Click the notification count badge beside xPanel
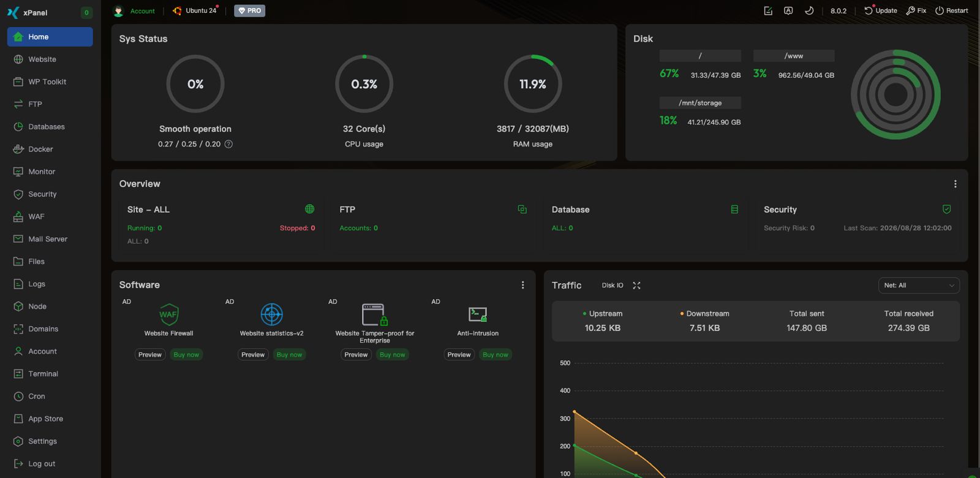This screenshot has height=478, width=980. (x=86, y=12)
